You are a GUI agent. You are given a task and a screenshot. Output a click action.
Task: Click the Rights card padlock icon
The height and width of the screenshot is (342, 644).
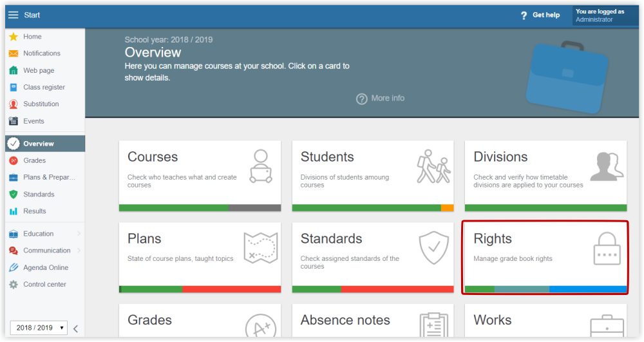[x=607, y=248]
